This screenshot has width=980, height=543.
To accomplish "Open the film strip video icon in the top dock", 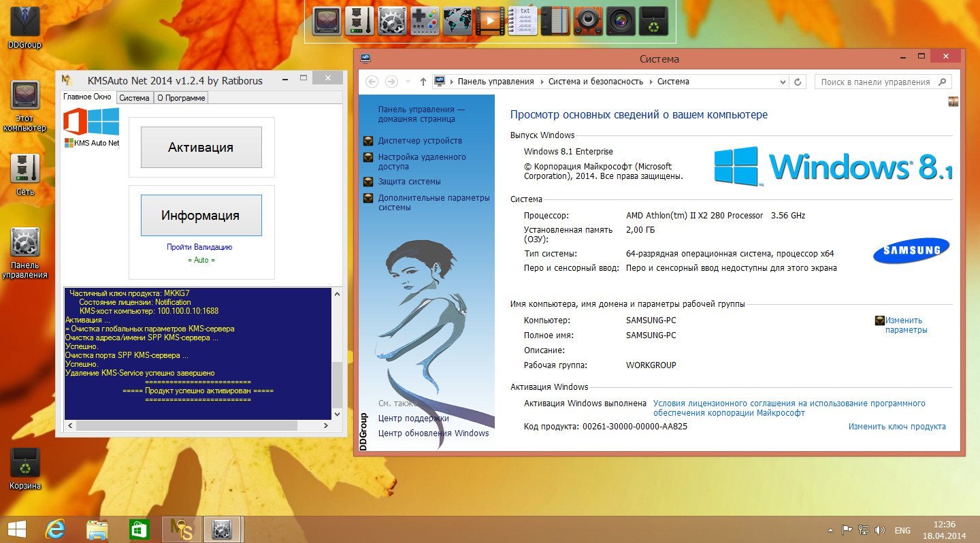I will 490,21.
